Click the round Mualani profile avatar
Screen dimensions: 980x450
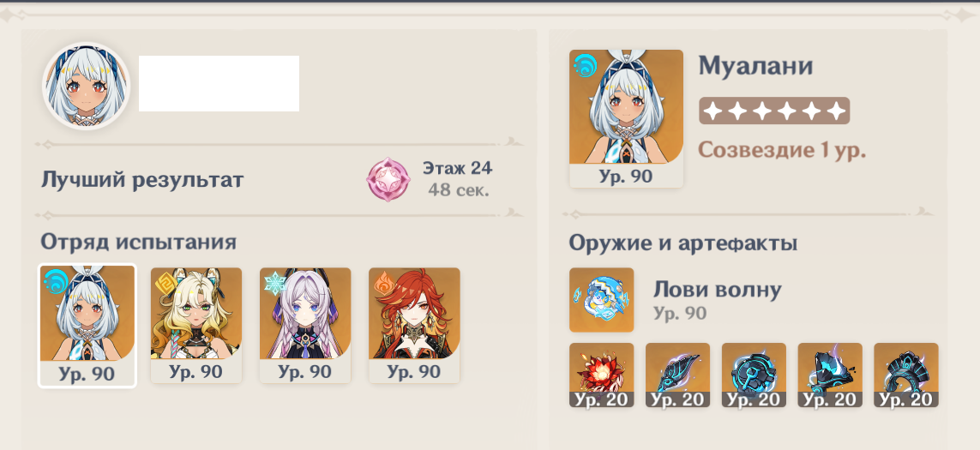[87, 87]
